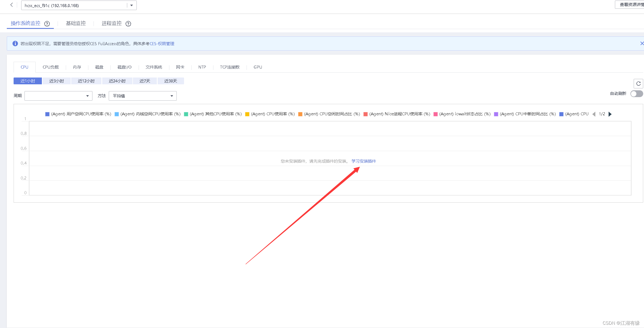Screen dimensions: 644x328
Task: Switch to the 基础监控 tab
Action: pos(76,23)
